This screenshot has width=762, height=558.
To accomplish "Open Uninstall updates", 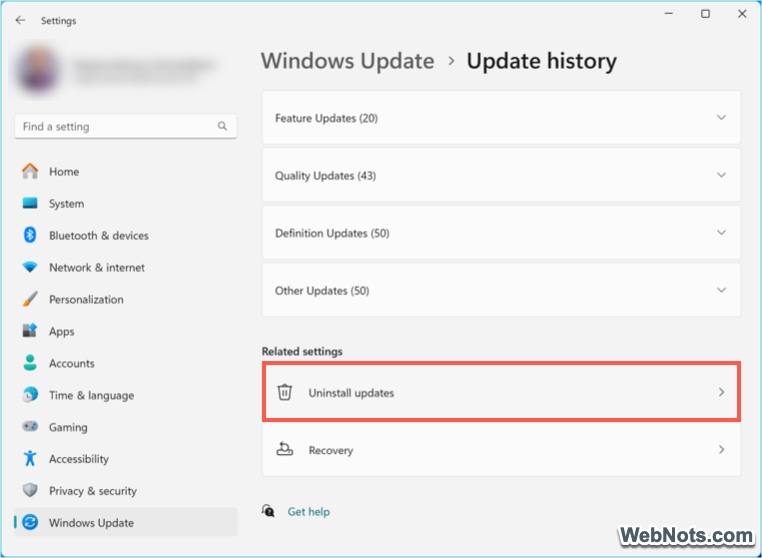I will (501, 392).
